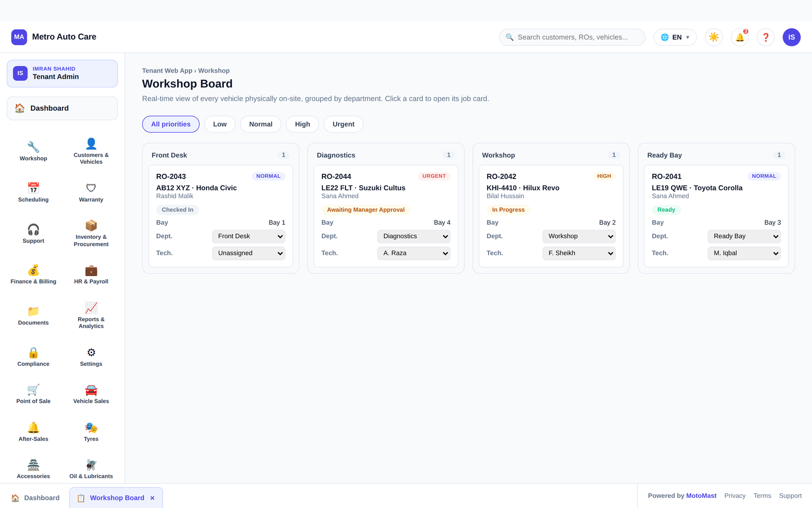The width and height of the screenshot is (812, 508).
Task: Close the Workshop Board tab
Action: coord(152,498)
